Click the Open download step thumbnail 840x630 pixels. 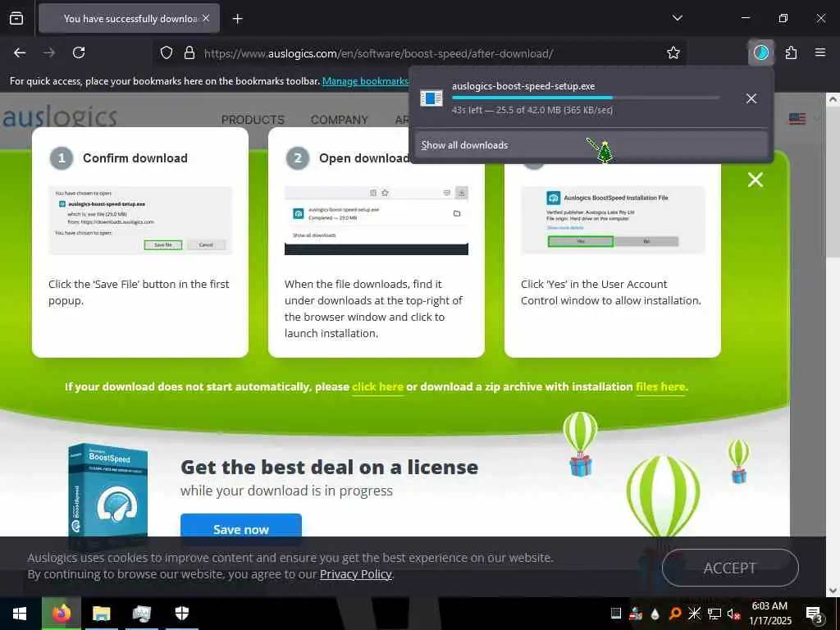pyautogui.click(x=376, y=220)
